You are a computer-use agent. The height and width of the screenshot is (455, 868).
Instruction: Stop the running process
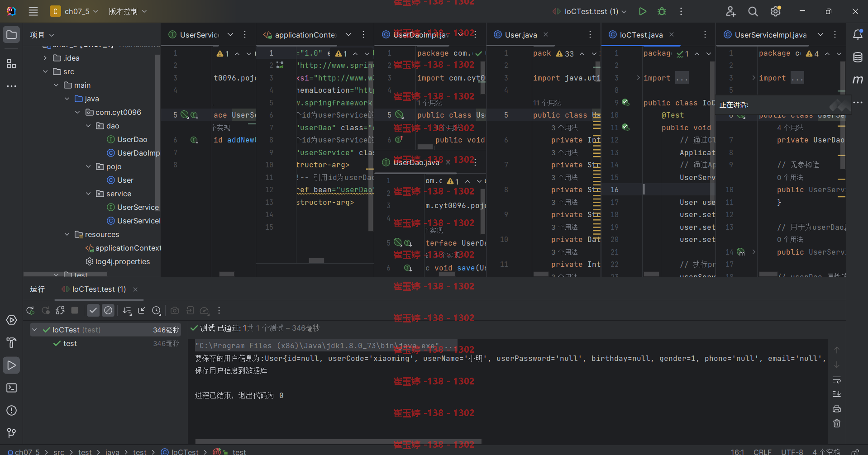click(75, 310)
